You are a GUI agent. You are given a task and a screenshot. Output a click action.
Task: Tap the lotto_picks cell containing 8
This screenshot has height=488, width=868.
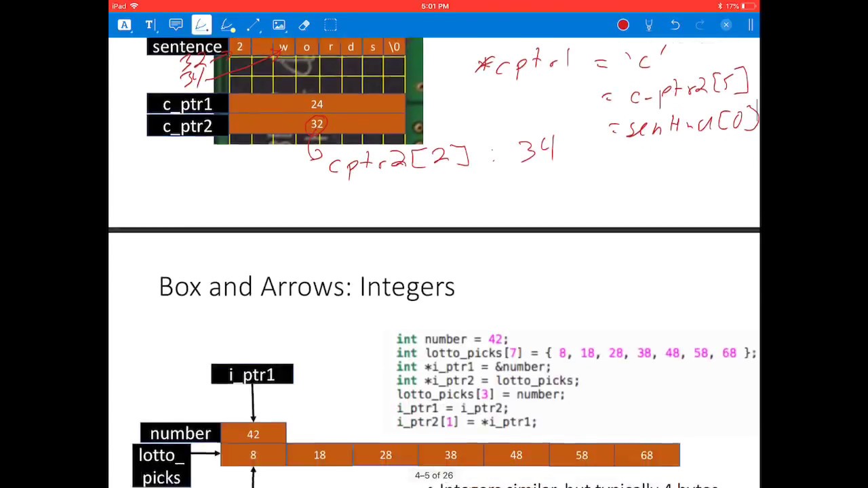(253, 455)
